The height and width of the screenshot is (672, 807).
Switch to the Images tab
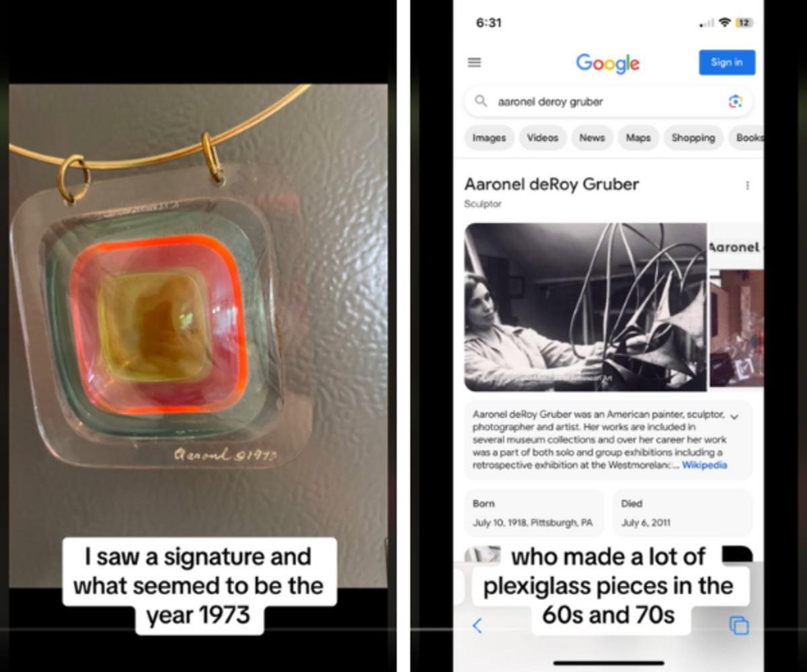[x=489, y=138]
